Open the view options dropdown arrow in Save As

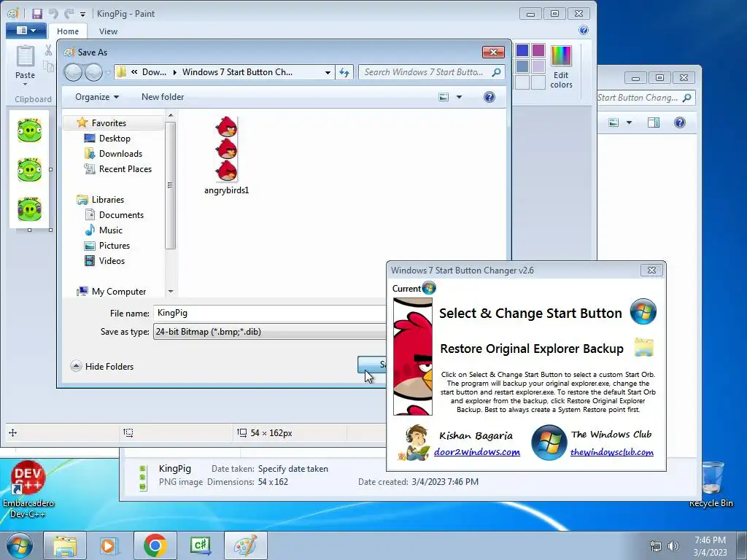[x=460, y=97]
